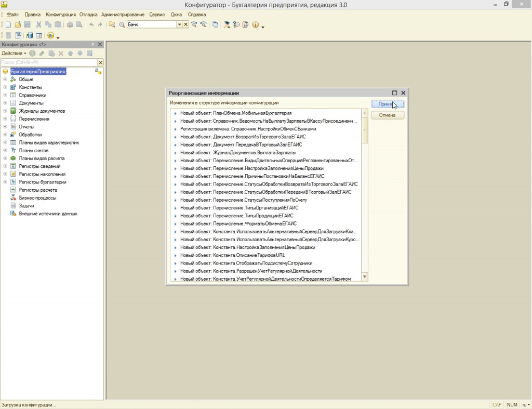Viewport: 532px width, 409px height.
Task: Click the Redo arrow icon
Action: [100, 24]
